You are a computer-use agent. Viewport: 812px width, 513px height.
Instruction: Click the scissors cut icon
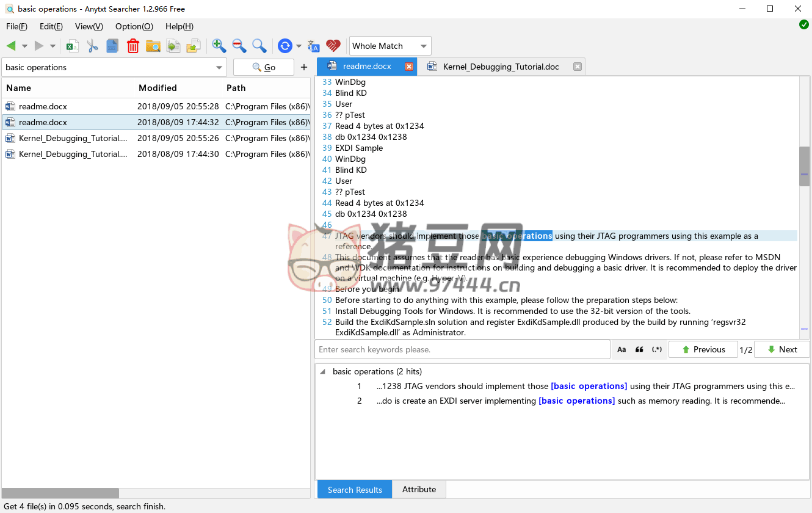[x=93, y=46]
